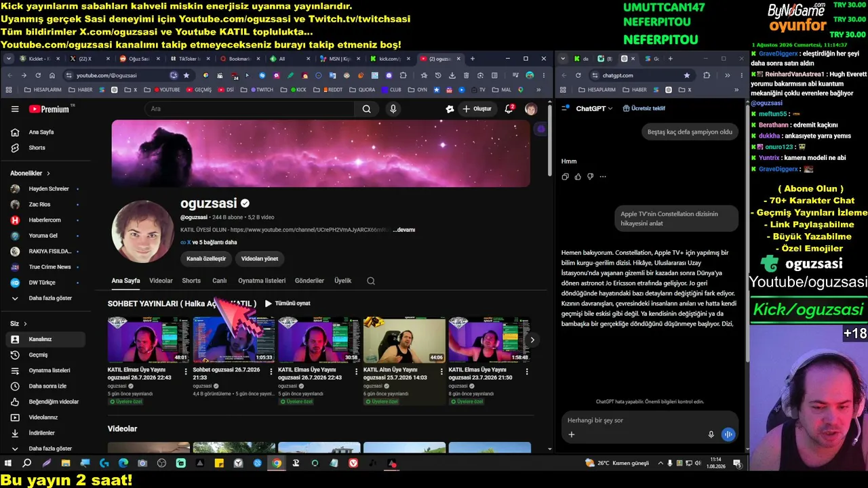Dislike the ChatGPT 'Hmm' response
This screenshot has width=868, height=488.
tap(590, 177)
